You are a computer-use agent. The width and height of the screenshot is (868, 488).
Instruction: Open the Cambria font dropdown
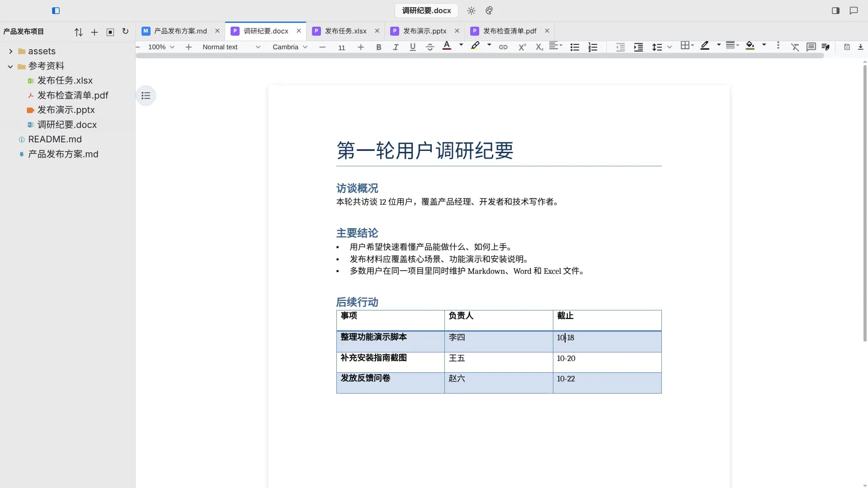(290, 47)
